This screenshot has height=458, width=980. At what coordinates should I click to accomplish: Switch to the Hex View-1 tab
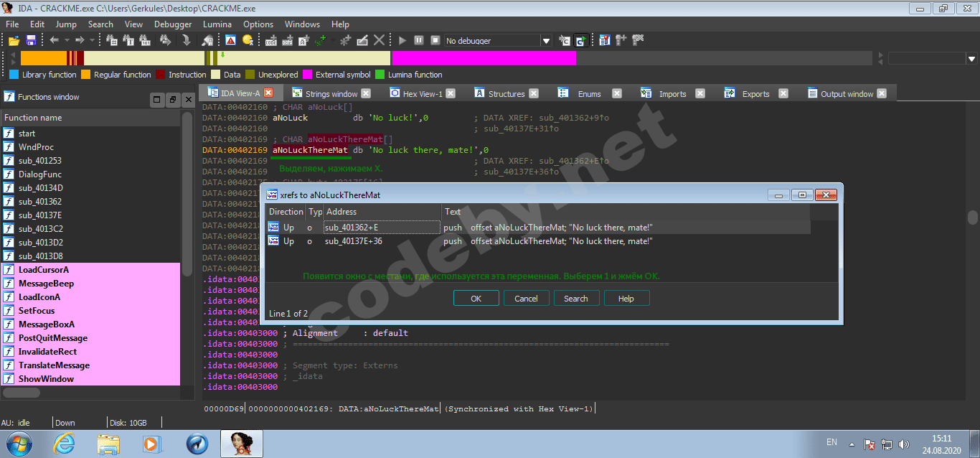(423, 94)
